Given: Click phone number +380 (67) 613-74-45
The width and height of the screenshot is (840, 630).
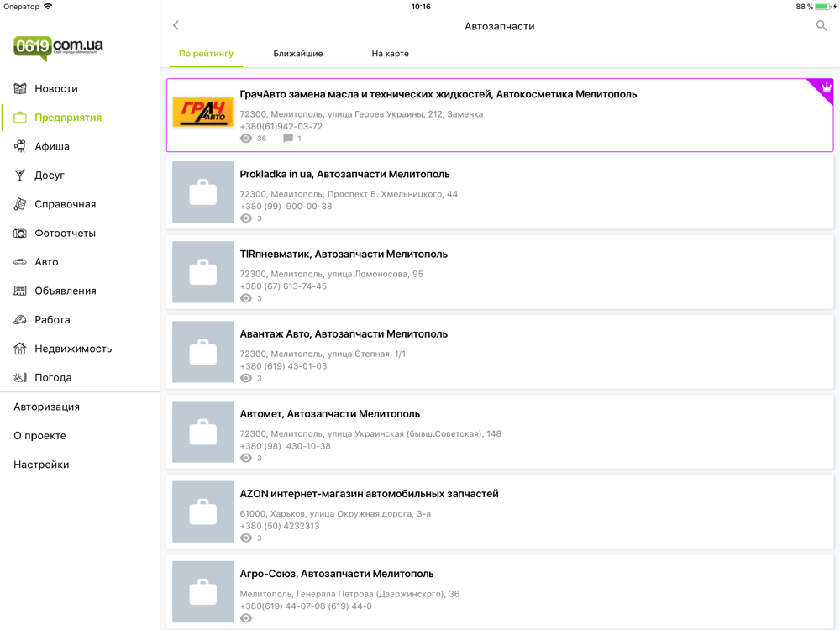Looking at the screenshot, I should pos(283,286).
